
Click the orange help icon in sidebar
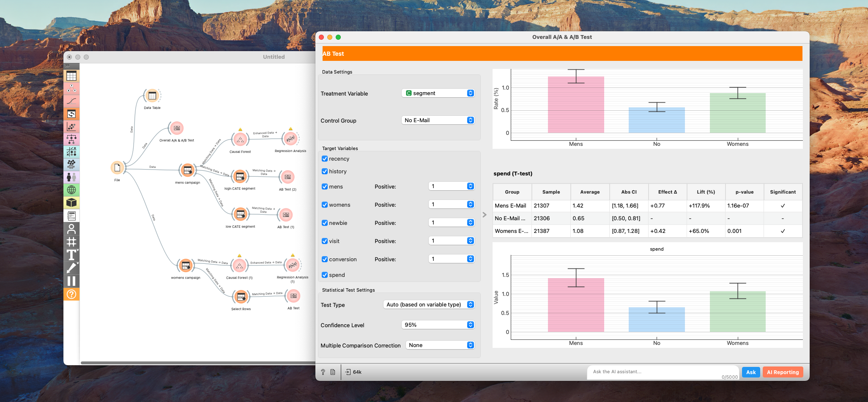pos(71,294)
